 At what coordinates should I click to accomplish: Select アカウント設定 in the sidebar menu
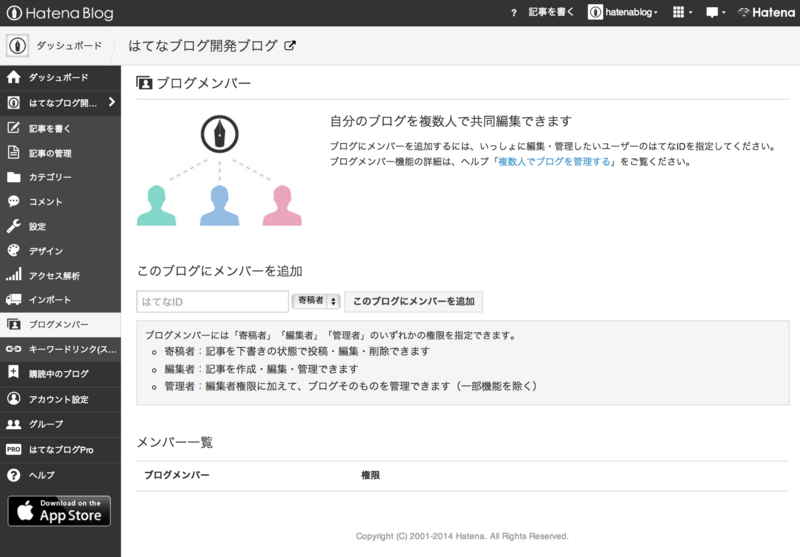[x=60, y=399]
